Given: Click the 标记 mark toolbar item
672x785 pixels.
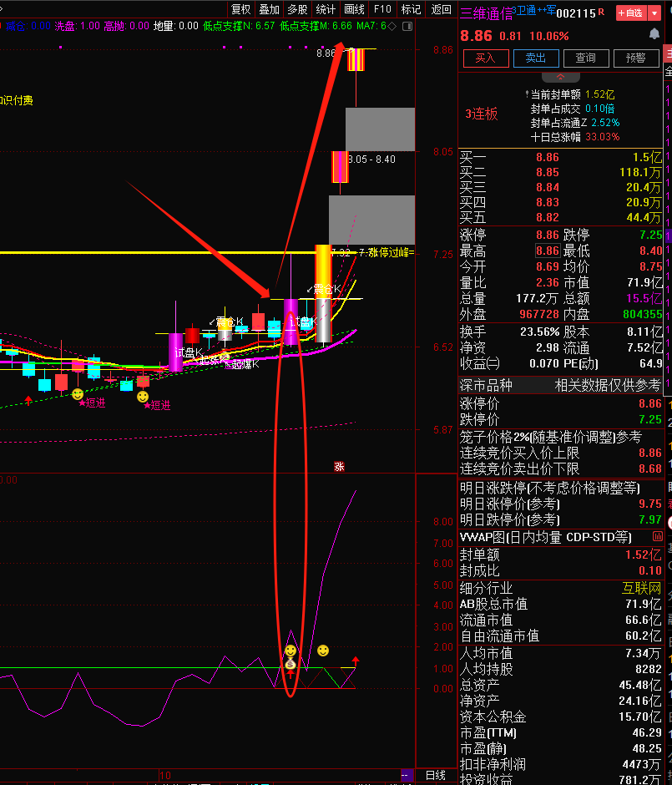Looking at the screenshot, I should [412, 9].
